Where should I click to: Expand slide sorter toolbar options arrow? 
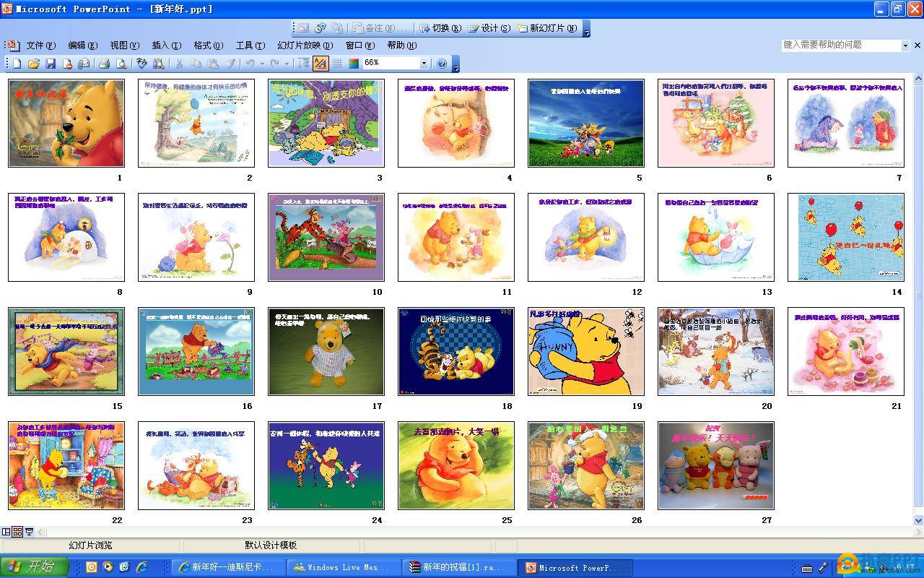click(x=586, y=30)
